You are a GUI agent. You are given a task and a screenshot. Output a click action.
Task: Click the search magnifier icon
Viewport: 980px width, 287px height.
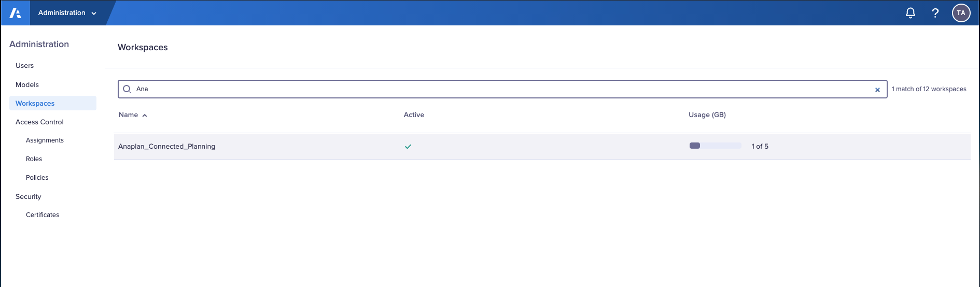pyautogui.click(x=127, y=89)
